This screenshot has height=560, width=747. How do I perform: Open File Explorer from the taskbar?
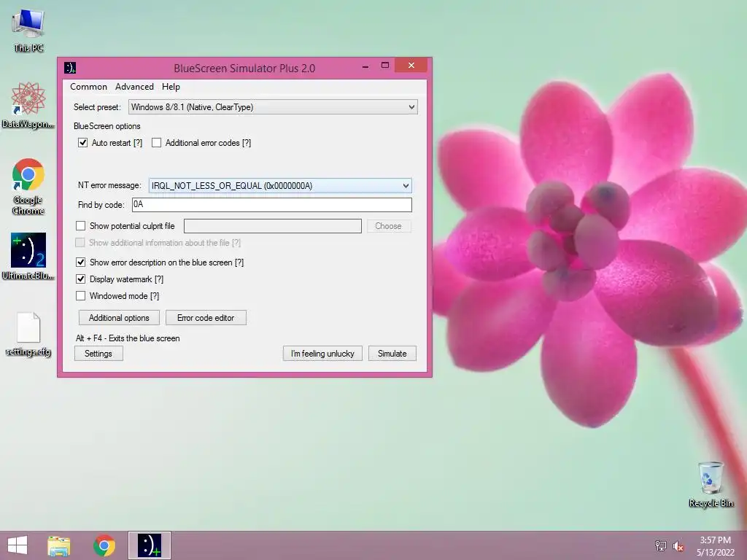[x=58, y=545]
